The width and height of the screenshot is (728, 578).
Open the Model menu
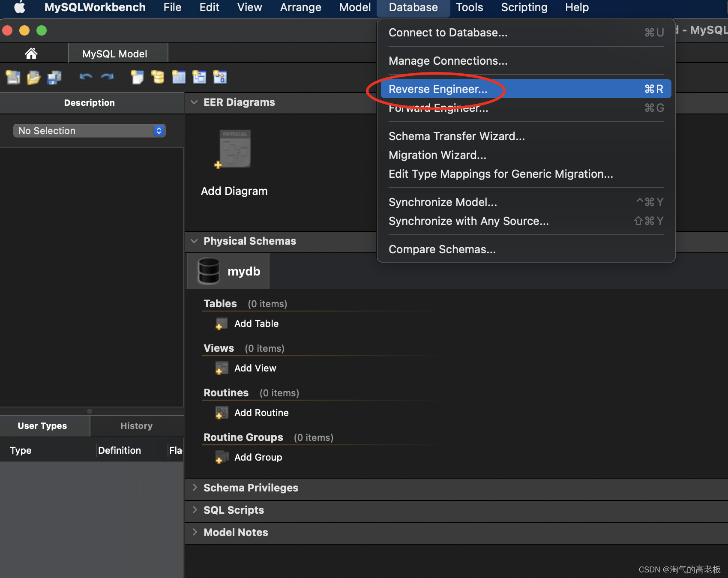point(355,7)
